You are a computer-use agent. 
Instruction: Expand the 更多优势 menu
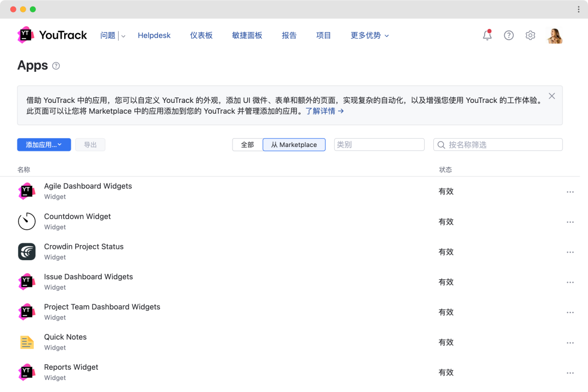tap(370, 35)
